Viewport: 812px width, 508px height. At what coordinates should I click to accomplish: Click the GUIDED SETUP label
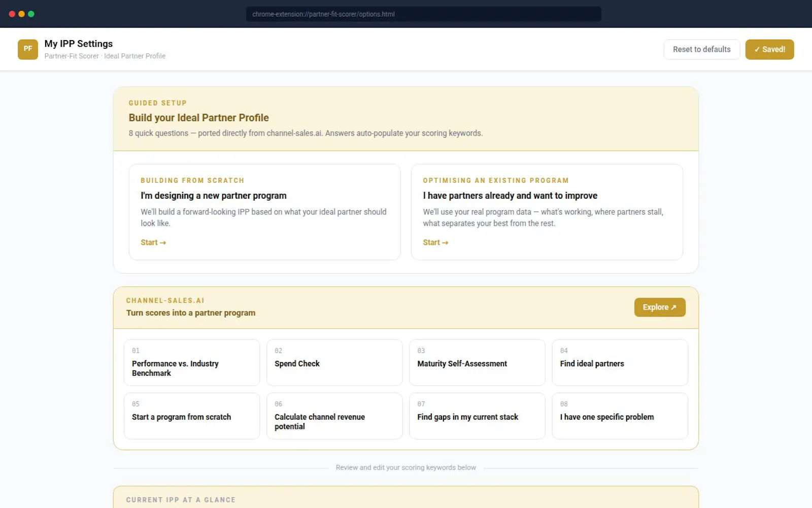point(157,103)
